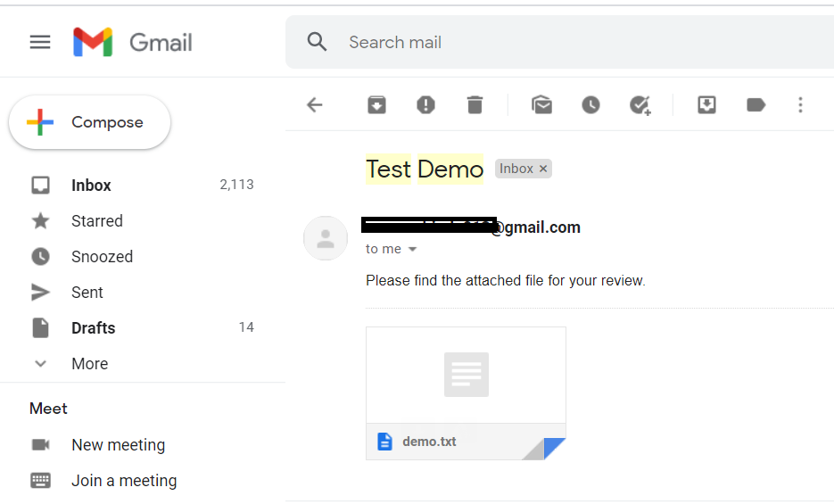Click the Search mail field

535,42
